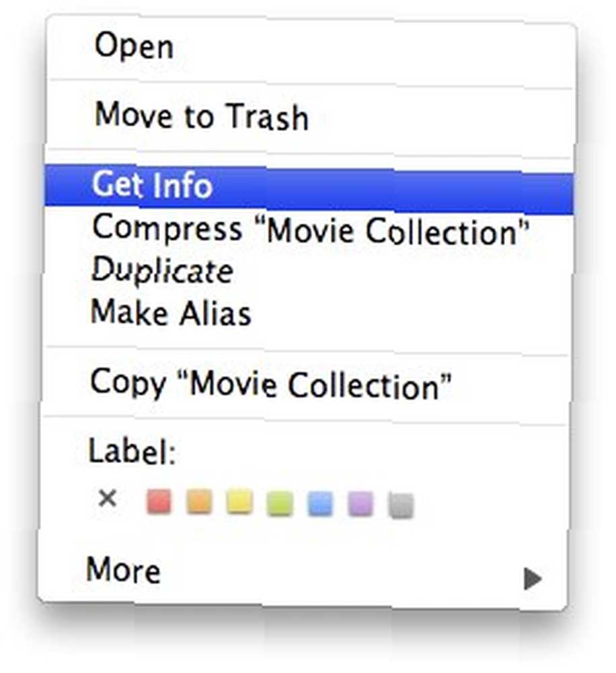Apply the gray label color
This screenshot has width=616, height=673.
(x=401, y=505)
